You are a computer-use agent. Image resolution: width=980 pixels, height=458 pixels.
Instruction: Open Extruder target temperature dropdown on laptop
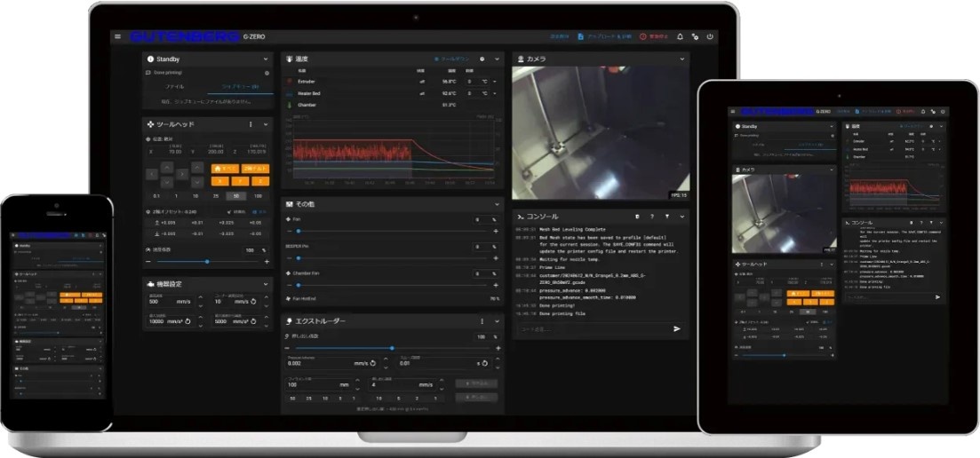(x=493, y=81)
